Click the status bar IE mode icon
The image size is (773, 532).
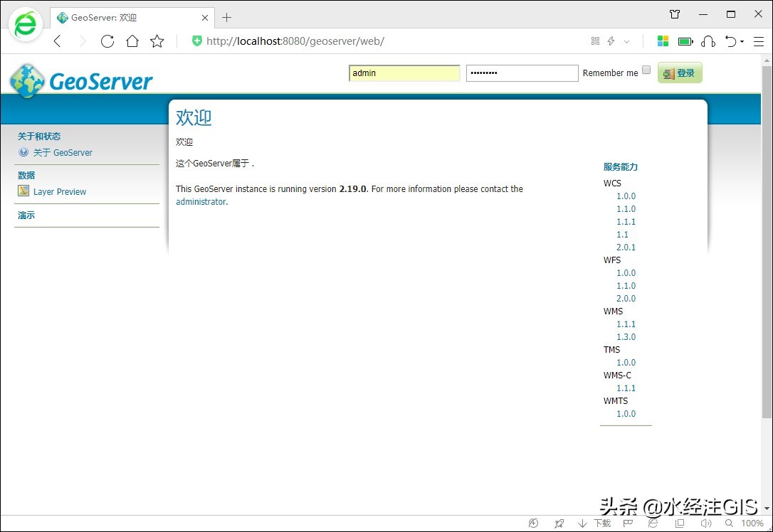653,523
